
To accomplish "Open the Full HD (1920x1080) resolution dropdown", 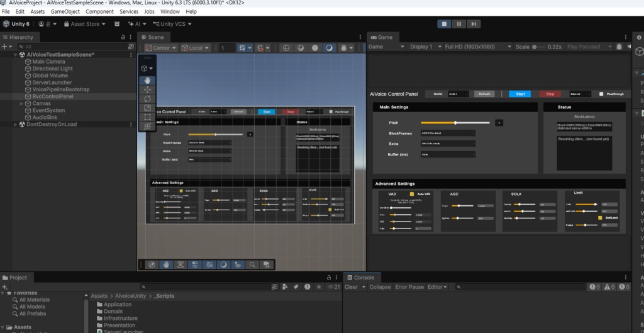I will coord(478,47).
